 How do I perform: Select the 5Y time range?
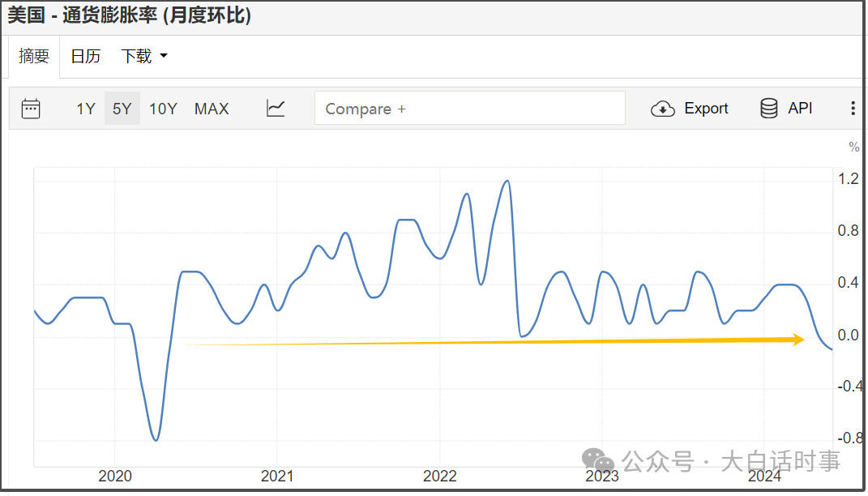122,109
